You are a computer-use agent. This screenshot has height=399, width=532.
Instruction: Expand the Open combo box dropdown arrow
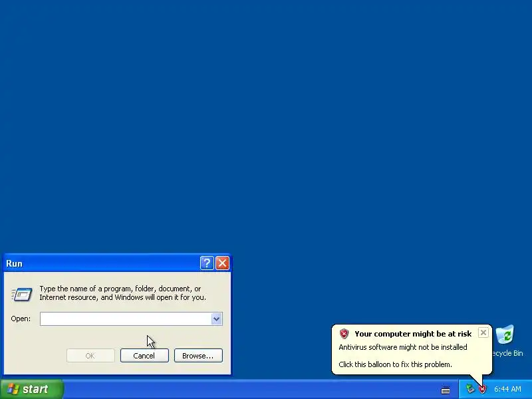pyautogui.click(x=217, y=319)
